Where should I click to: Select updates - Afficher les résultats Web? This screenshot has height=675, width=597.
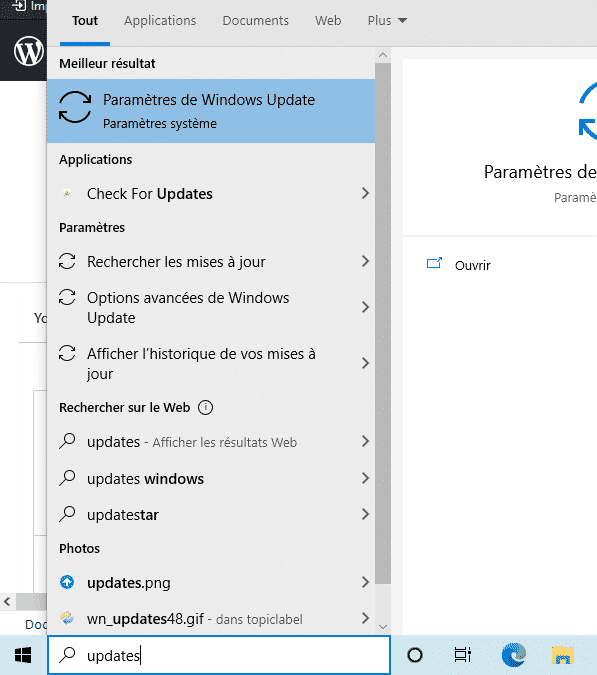[210, 442]
